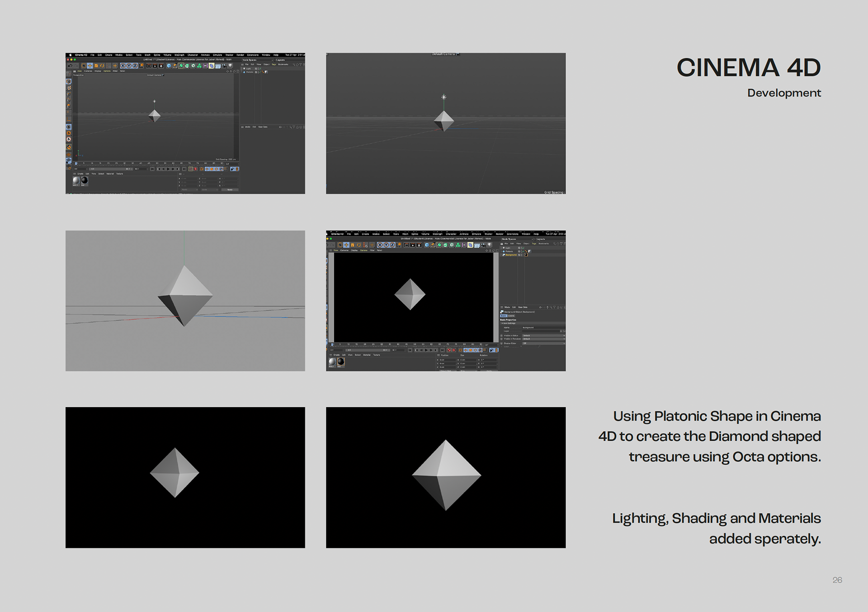Screen dimensions: 868x612
Task: Open Cameras viewport menu in top-left Cinema 4D window
Action: [x=88, y=71]
